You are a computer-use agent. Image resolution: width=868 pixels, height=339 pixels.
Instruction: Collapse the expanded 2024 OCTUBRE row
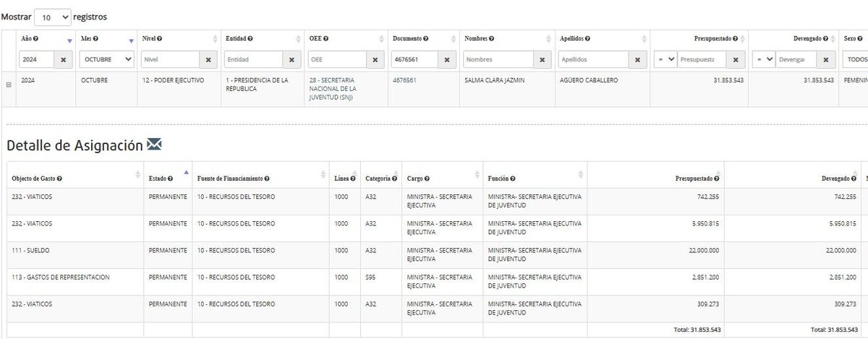click(x=9, y=85)
